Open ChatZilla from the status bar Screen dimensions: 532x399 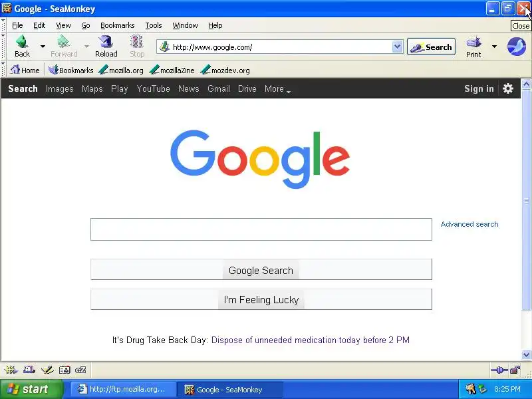tap(80, 370)
